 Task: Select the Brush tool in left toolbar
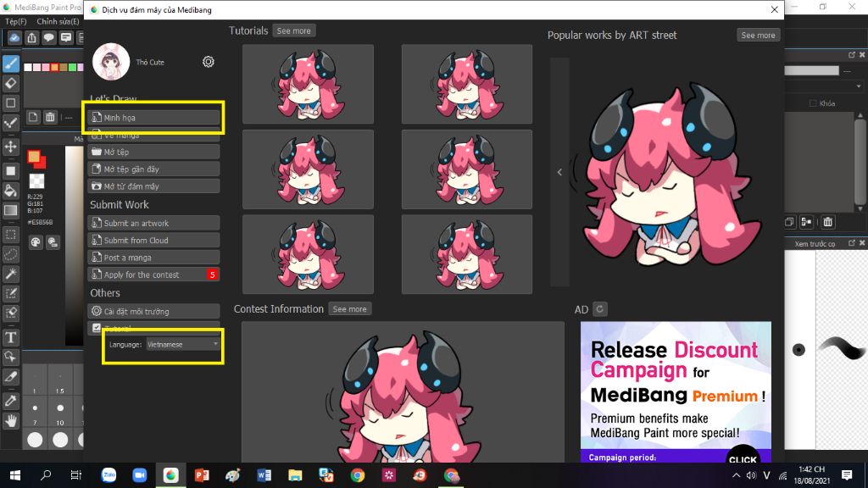[11, 64]
